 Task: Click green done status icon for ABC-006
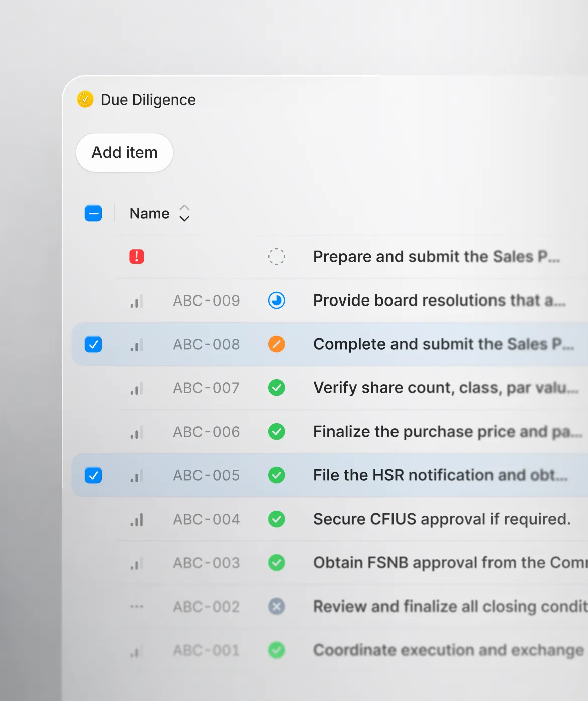coord(277,432)
